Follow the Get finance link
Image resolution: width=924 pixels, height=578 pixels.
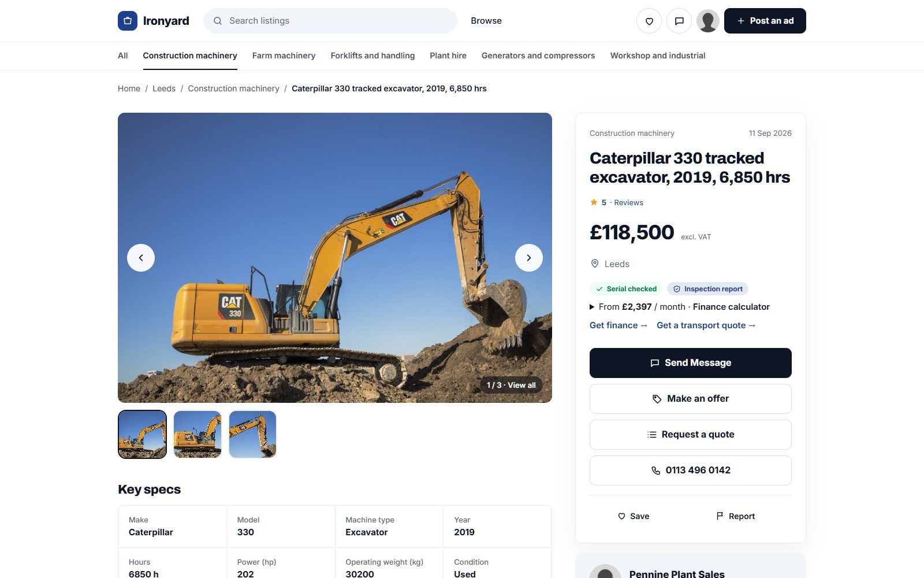(x=619, y=325)
